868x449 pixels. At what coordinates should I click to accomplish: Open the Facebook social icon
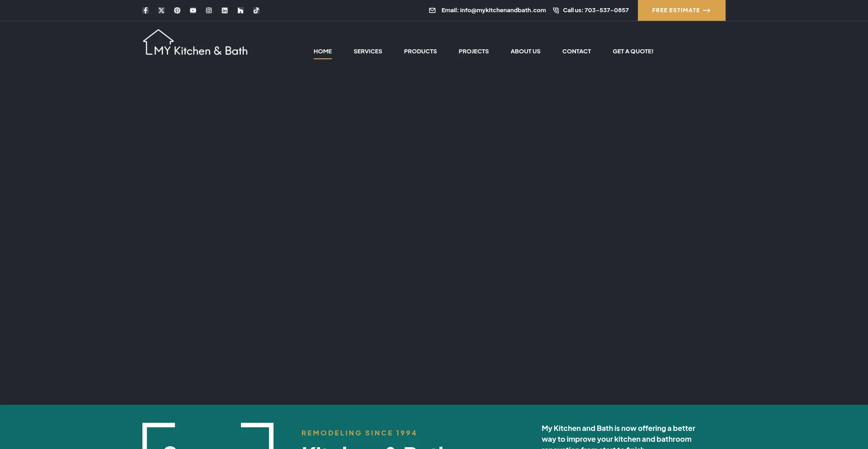click(x=146, y=10)
